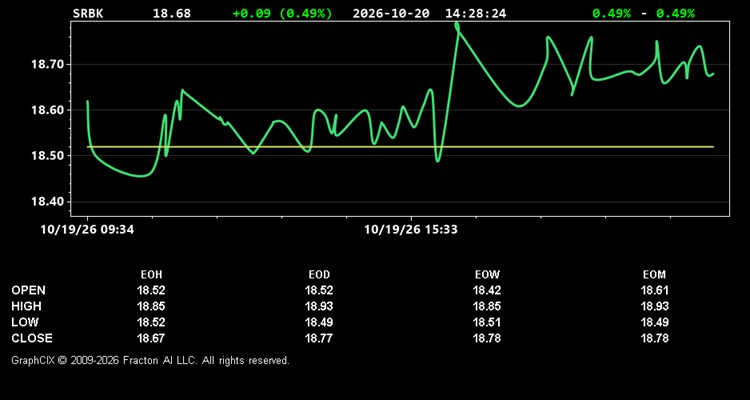Click the 18.70 y-axis label
Image resolution: width=750 pixels, height=400 pixels.
point(47,64)
